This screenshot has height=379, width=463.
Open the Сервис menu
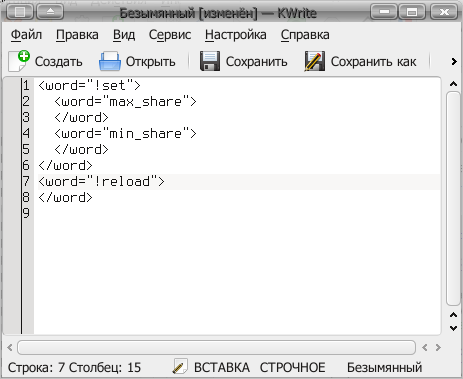(x=170, y=35)
